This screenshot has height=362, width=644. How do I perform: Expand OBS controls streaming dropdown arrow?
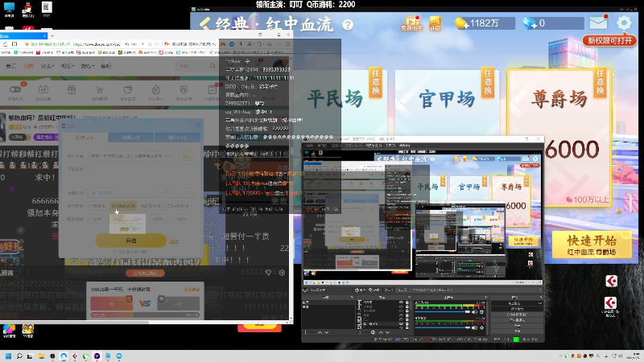point(539,303)
